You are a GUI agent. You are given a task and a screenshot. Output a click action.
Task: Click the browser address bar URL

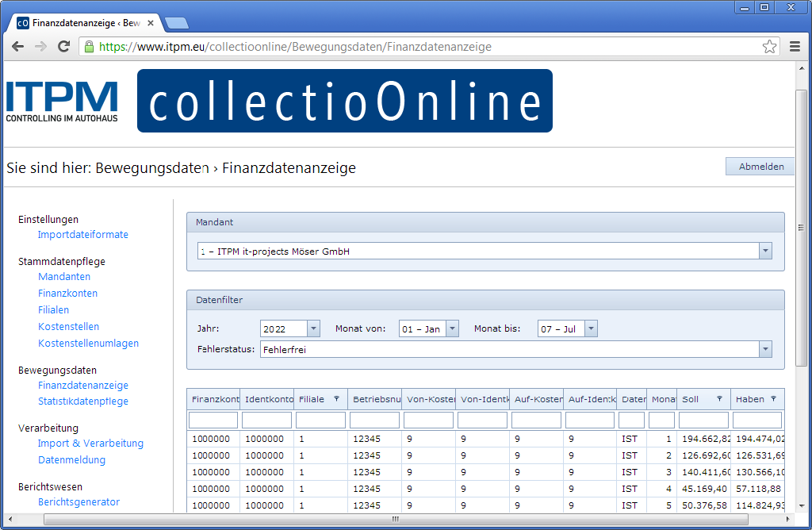point(295,47)
